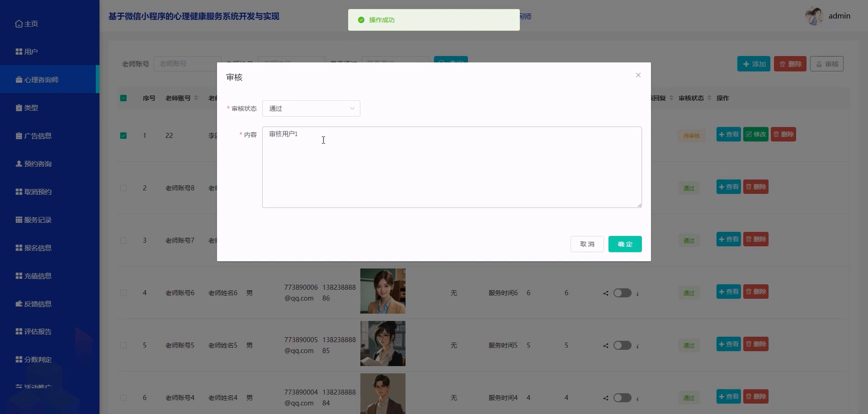868x414 pixels.
Task: Click the 确定 confirm button
Action: [625, 244]
